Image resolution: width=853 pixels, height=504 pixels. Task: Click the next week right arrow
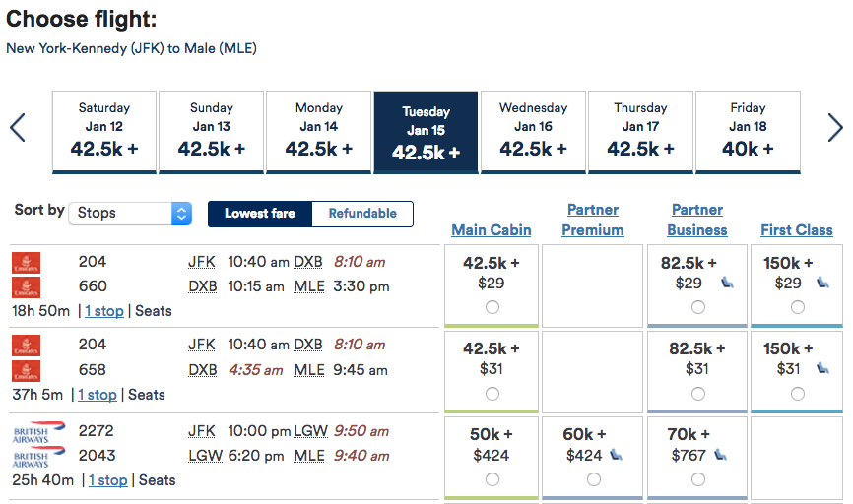click(835, 128)
